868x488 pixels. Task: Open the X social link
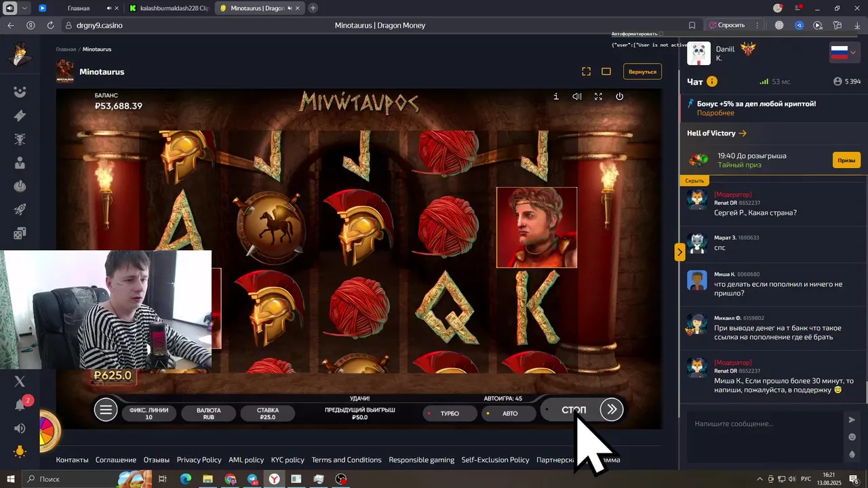point(20,382)
